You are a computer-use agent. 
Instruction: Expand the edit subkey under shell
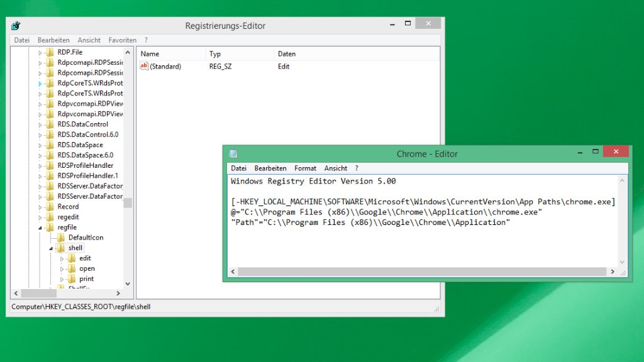tap(62, 258)
